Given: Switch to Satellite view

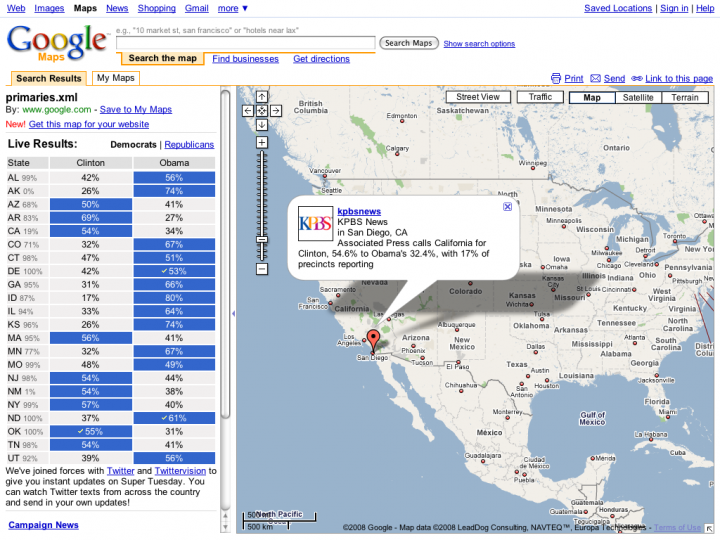Looking at the screenshot, I should [638, 97].
